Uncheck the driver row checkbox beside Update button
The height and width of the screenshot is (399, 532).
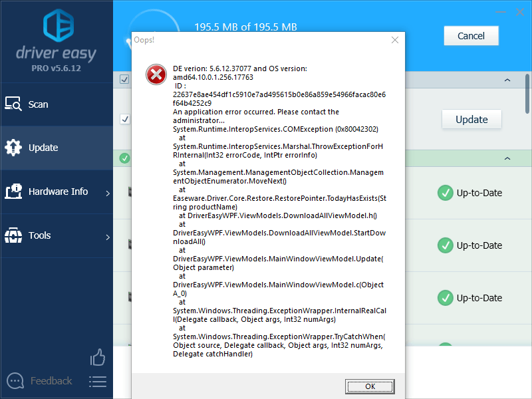pyautogui.click(x=124, y=119)
